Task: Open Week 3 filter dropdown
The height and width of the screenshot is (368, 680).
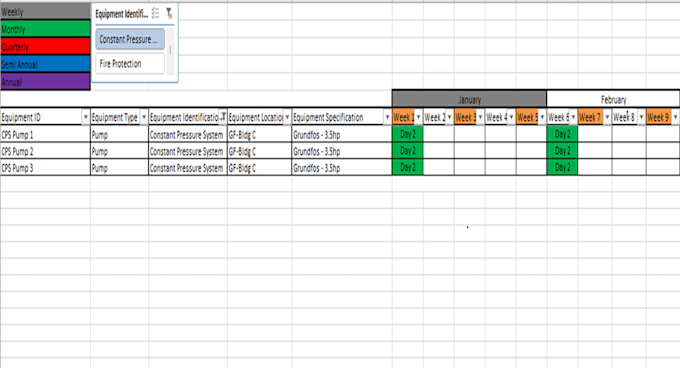Action: click(480, 117)
